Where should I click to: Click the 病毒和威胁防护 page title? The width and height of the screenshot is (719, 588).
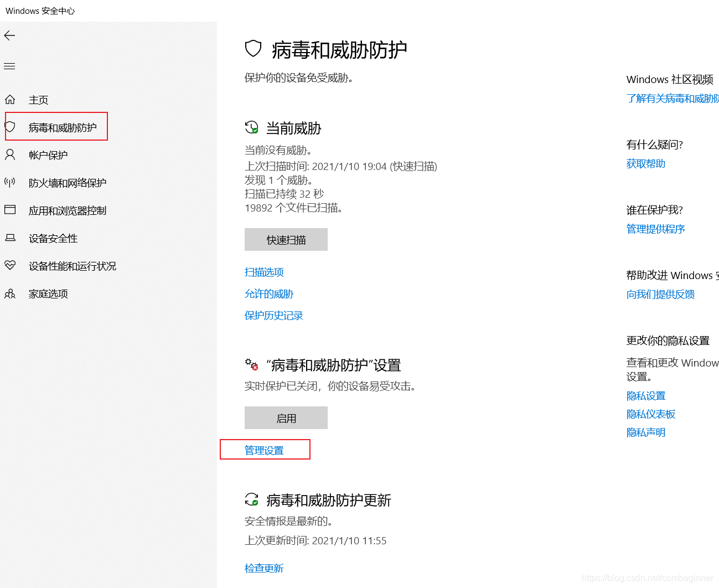pos(339,50)
